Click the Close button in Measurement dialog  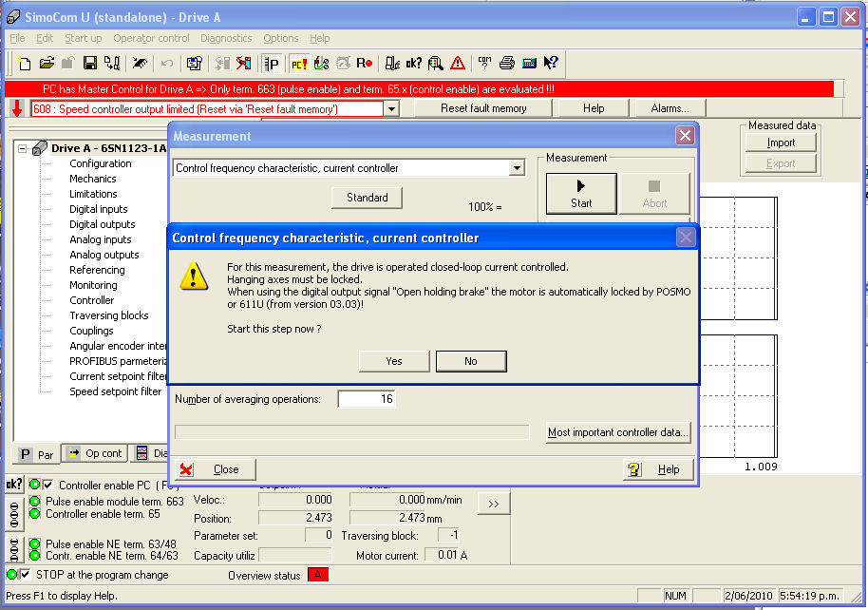click(x=216, y=469)
